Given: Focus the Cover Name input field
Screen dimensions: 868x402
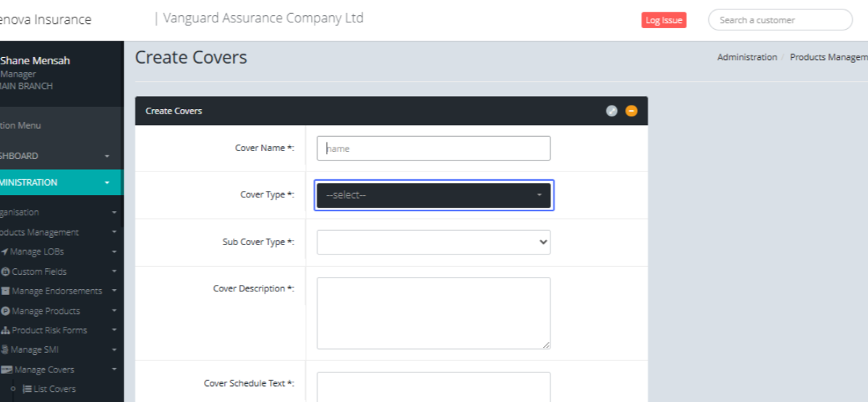Looking at the screenshot, I should point(433,148).
